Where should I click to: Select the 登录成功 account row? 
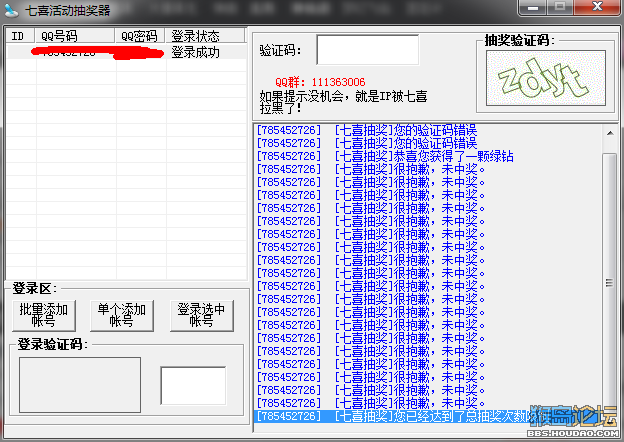coord(127,52)
